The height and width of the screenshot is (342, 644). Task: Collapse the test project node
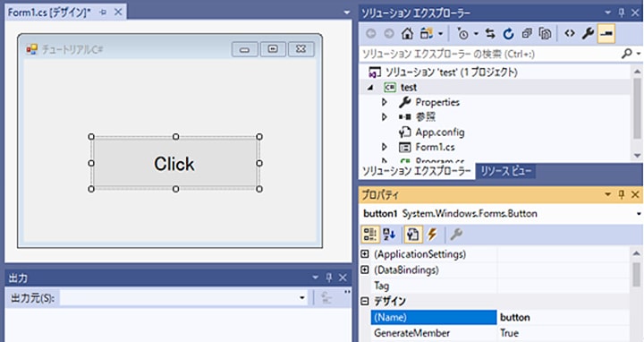coord(371,87)
